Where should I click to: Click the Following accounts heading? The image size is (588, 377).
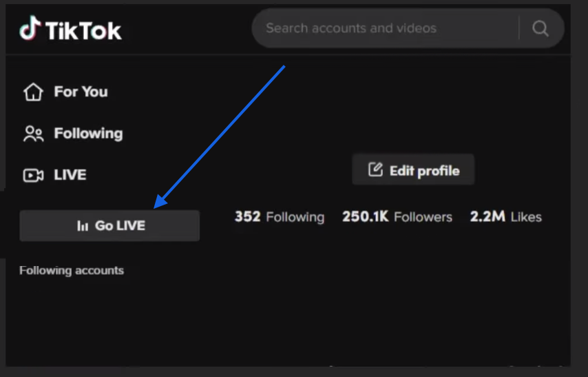point(72,270)
